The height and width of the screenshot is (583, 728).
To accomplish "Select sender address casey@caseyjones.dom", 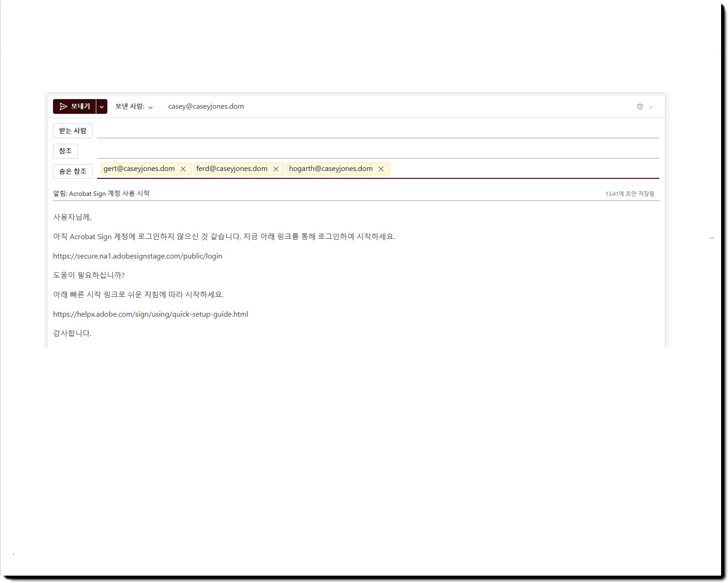I will (206, 106).
